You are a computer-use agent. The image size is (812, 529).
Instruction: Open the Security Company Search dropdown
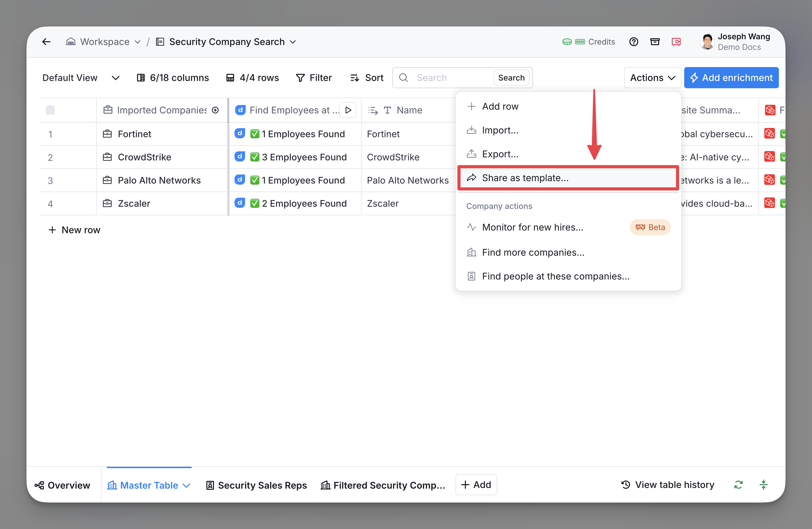pyautogui.click(x=293, y=42)
